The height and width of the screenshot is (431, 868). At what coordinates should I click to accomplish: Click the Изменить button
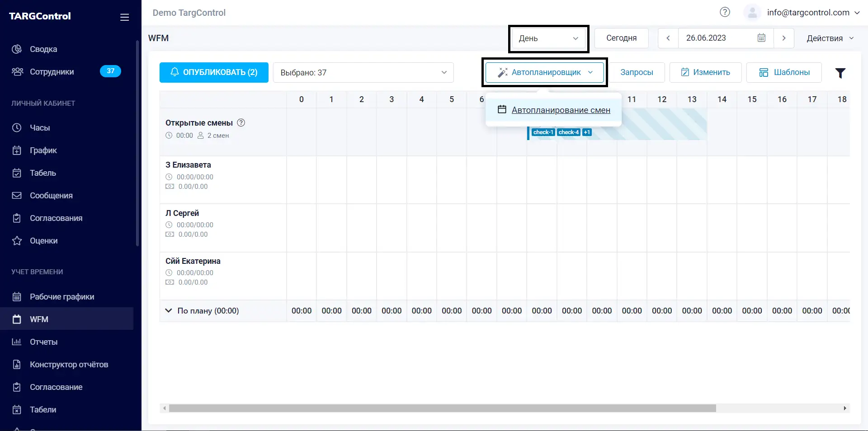(x=705, y=72)
